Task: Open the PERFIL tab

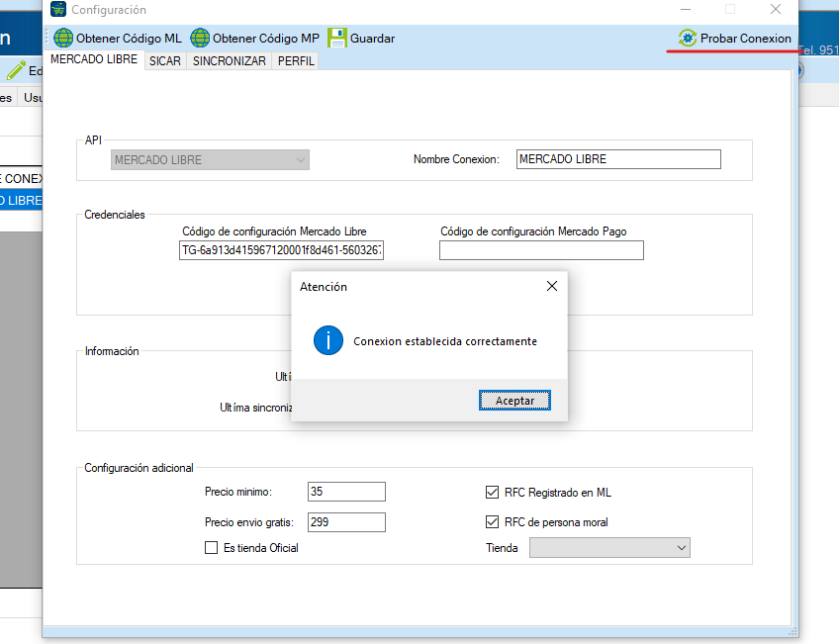Action: pos(296,61)
